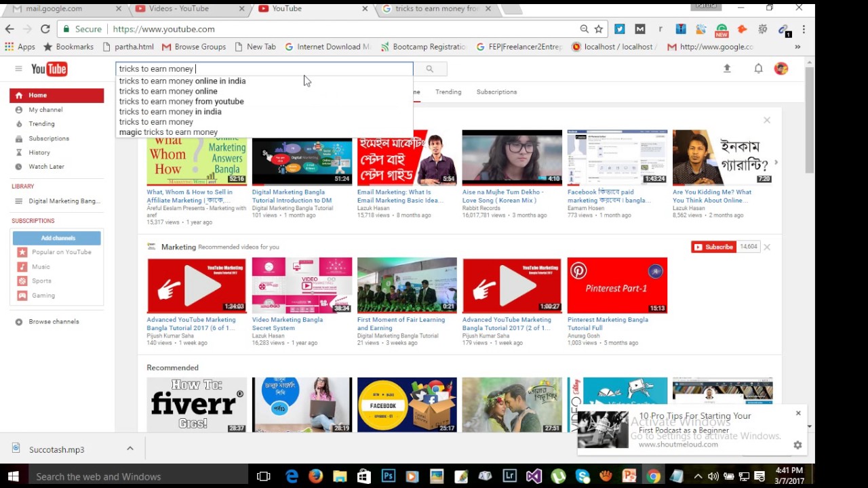Subscribe to Marketing channel

tap(715, 247)
